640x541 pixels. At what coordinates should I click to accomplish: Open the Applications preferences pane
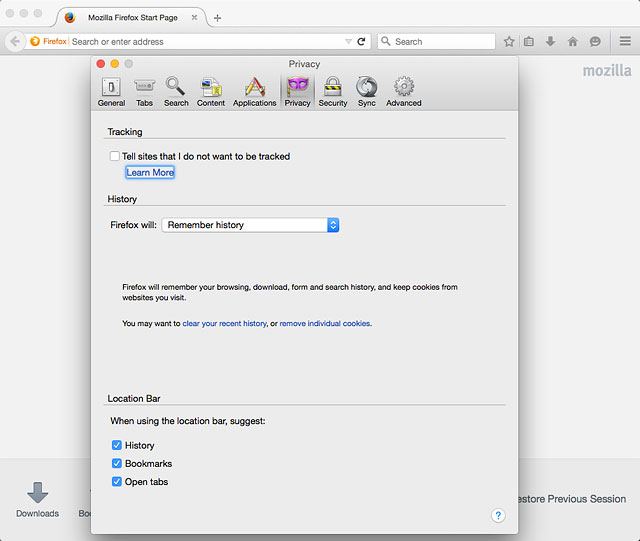click(x=255, y=92)
